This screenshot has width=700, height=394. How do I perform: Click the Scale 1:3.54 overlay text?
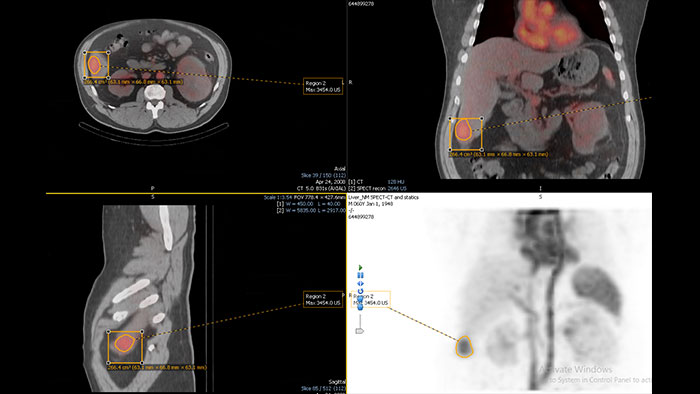pyautogui.click(x=278, y=197)
